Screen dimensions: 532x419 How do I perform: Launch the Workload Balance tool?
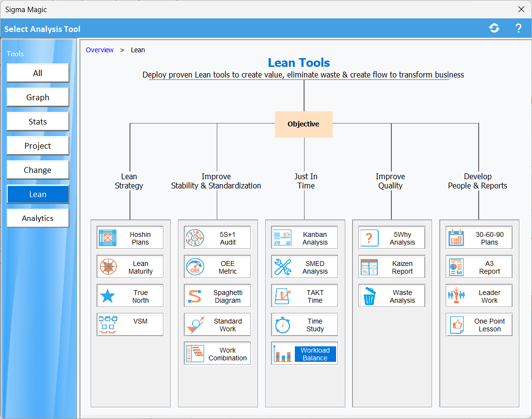[315, 354]
